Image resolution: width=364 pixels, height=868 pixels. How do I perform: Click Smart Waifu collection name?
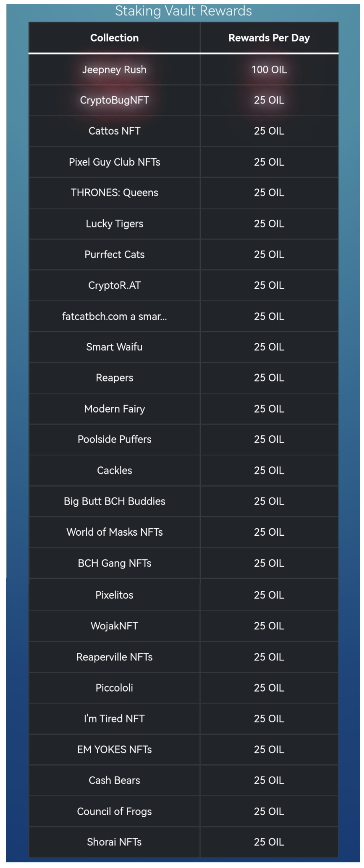tap(114, 347)
